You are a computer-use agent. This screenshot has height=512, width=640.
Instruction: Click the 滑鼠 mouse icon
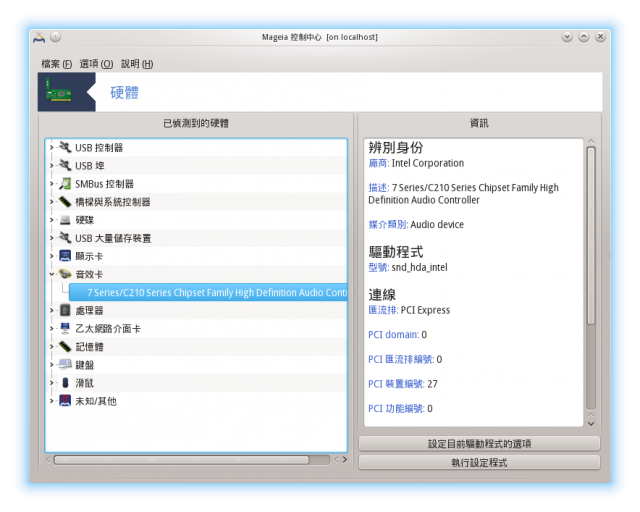(x=65, y=383)
